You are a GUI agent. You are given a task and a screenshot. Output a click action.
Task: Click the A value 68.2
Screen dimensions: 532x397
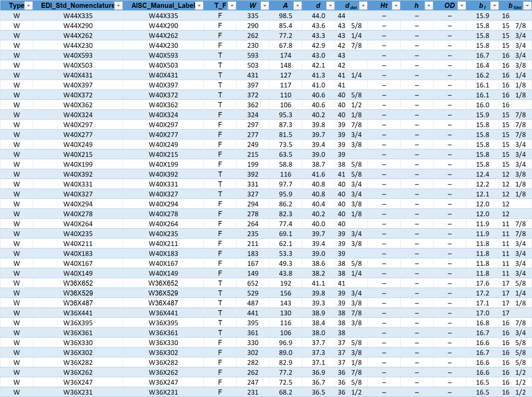[x=285, y=393]
